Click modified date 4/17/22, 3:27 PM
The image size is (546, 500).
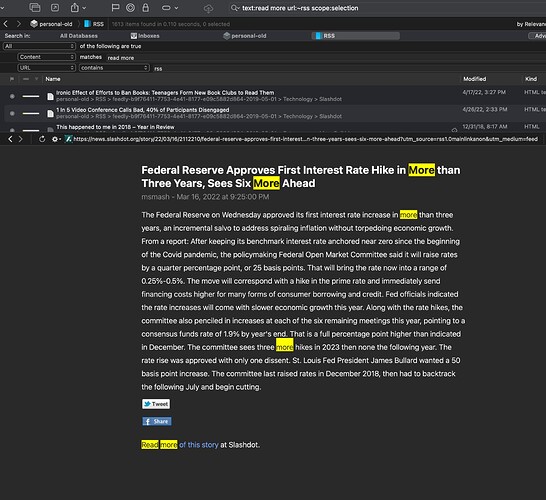484,92
